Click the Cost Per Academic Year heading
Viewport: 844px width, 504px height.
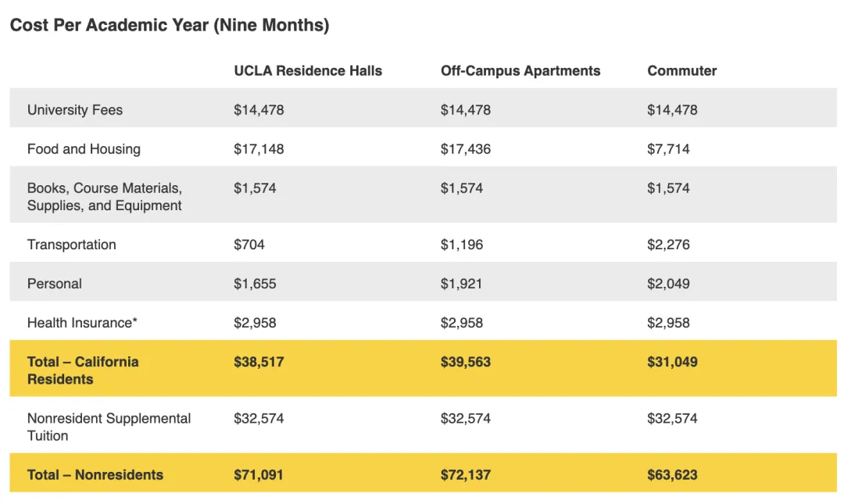(x=170, y=25)
